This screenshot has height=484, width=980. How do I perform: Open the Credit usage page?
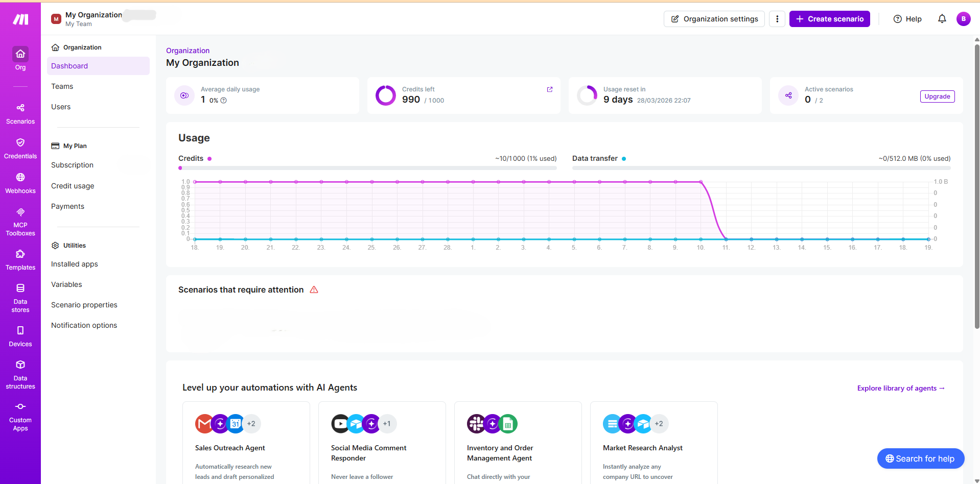click(72, 186)
